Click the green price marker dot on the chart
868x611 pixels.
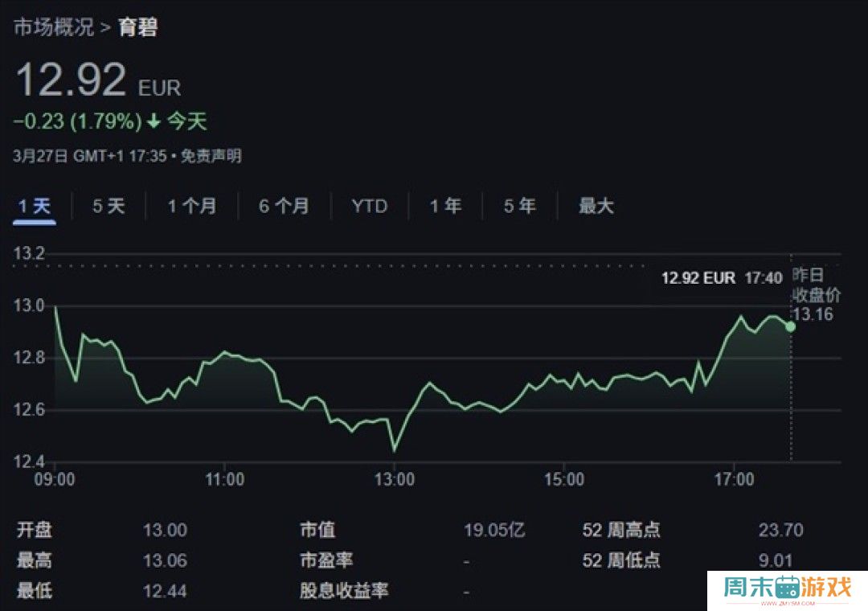(x=791, y=326)
